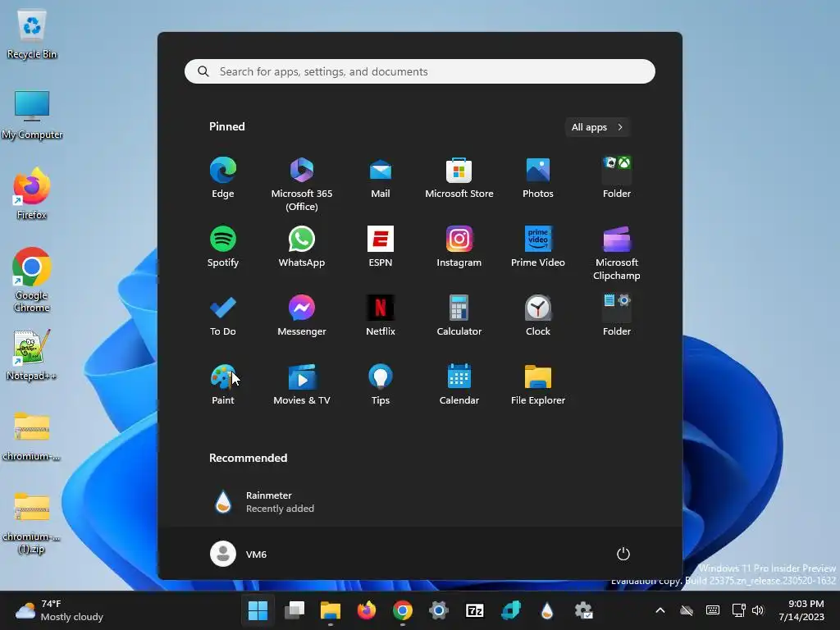Open Instagram from pinned apps

coord(459,246)
